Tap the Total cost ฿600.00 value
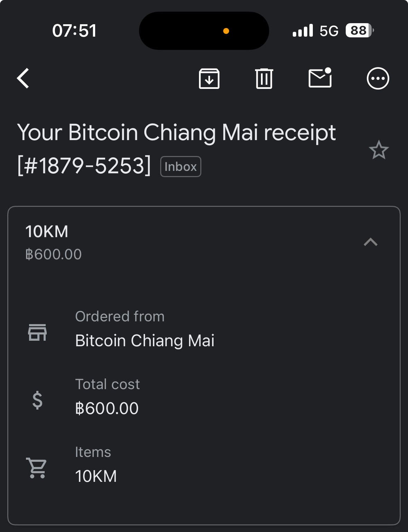 pyautogui.click(x=107, y=409)
